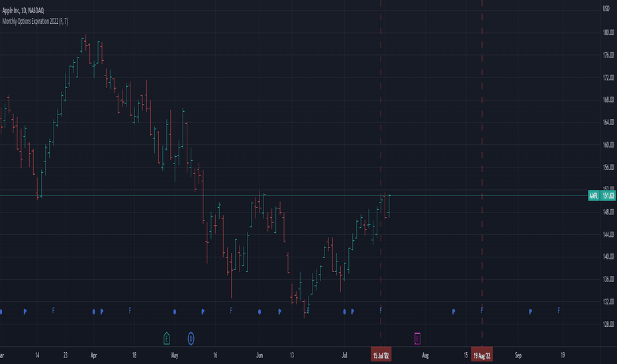Click the 168.00 price axis label

608,100
